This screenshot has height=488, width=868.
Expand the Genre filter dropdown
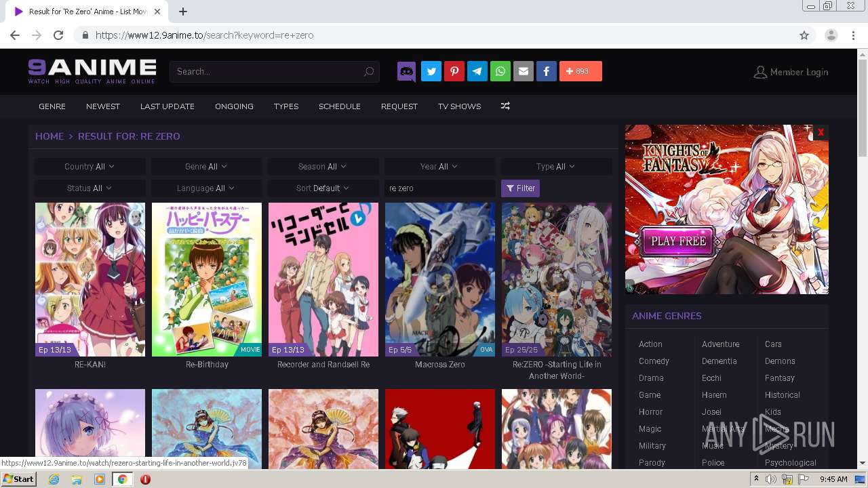[x=206, y=167]
